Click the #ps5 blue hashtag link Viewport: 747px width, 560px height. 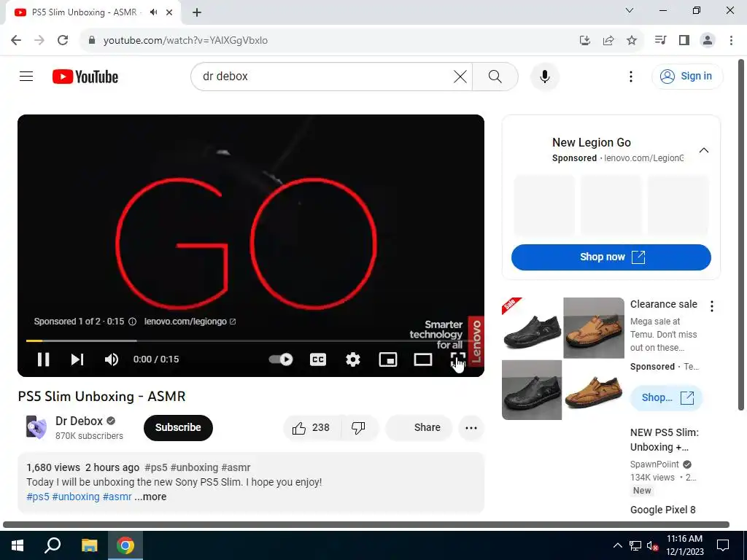tap(38, 497)
